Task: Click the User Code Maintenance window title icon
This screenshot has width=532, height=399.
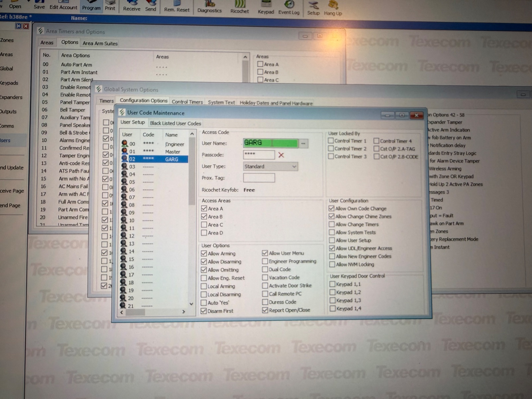Action: (122, 112)
